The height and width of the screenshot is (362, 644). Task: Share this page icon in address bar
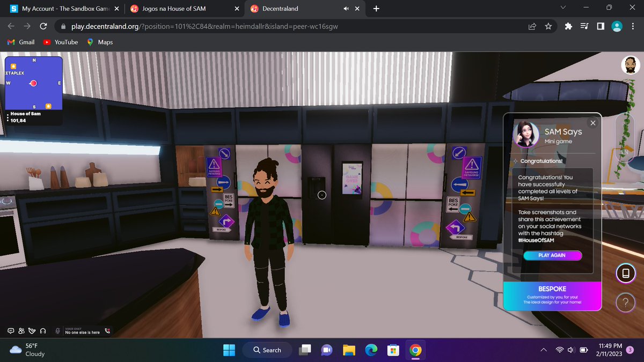pyautogui.click(x=532, y=26)
